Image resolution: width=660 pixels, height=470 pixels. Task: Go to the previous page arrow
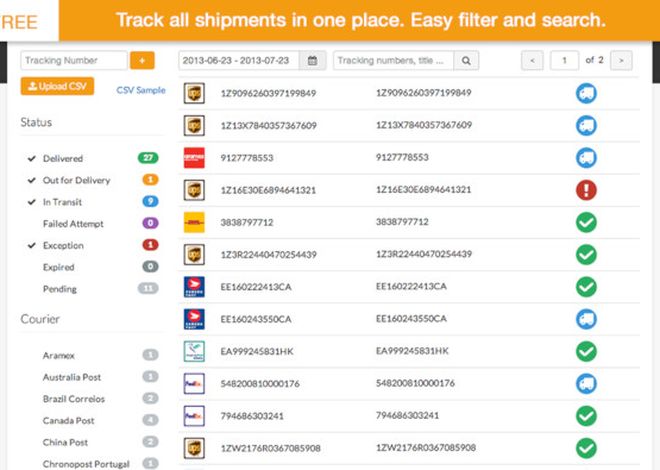532,61
